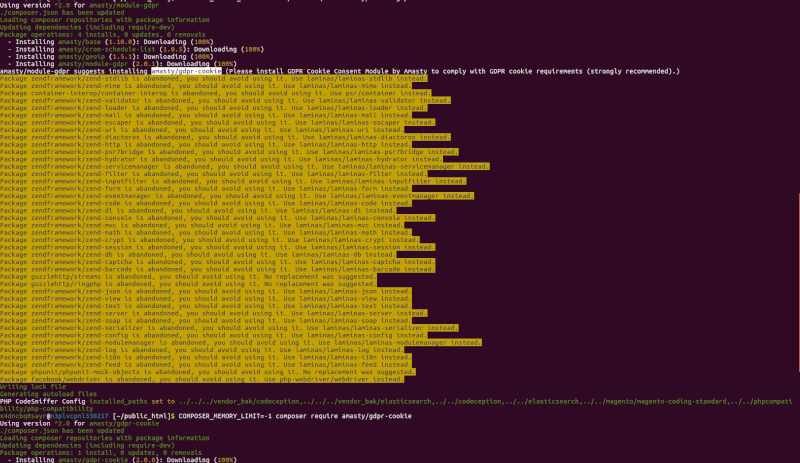Click the zendframework/zend-barcode abandoned warning
Screen dimensions: 800x463
(x=217, y=269)
